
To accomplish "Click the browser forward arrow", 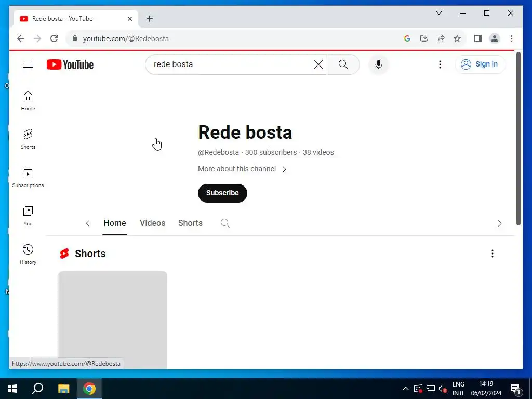I will click(37, 38).
